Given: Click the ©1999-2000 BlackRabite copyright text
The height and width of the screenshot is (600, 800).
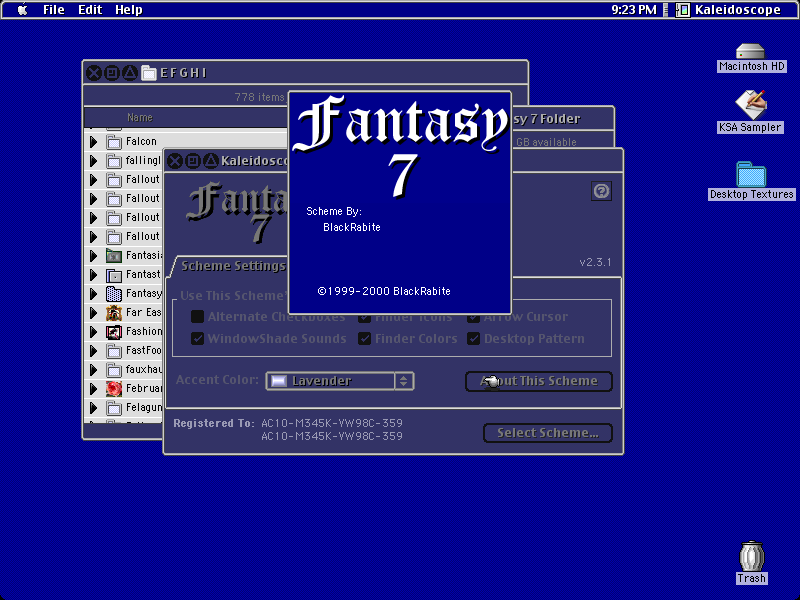Looking at the screenshot, I should (384, 291).
